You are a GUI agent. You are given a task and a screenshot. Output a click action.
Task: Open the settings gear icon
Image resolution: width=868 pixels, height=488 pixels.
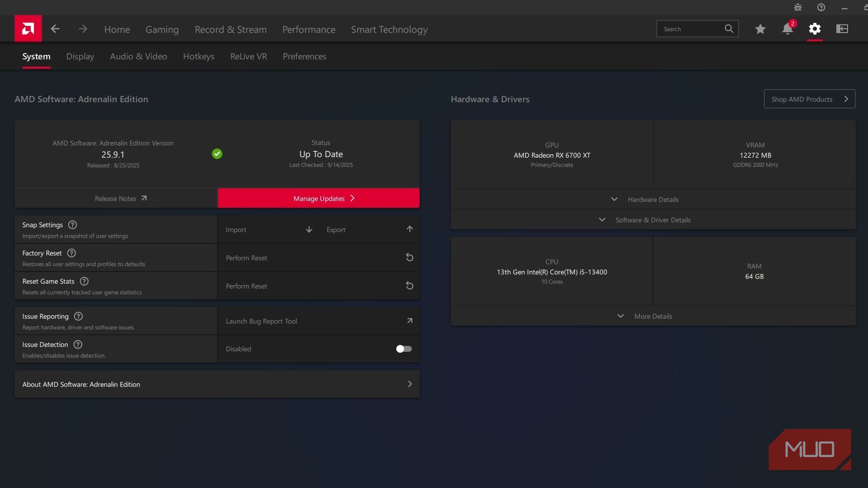point(814,29)
